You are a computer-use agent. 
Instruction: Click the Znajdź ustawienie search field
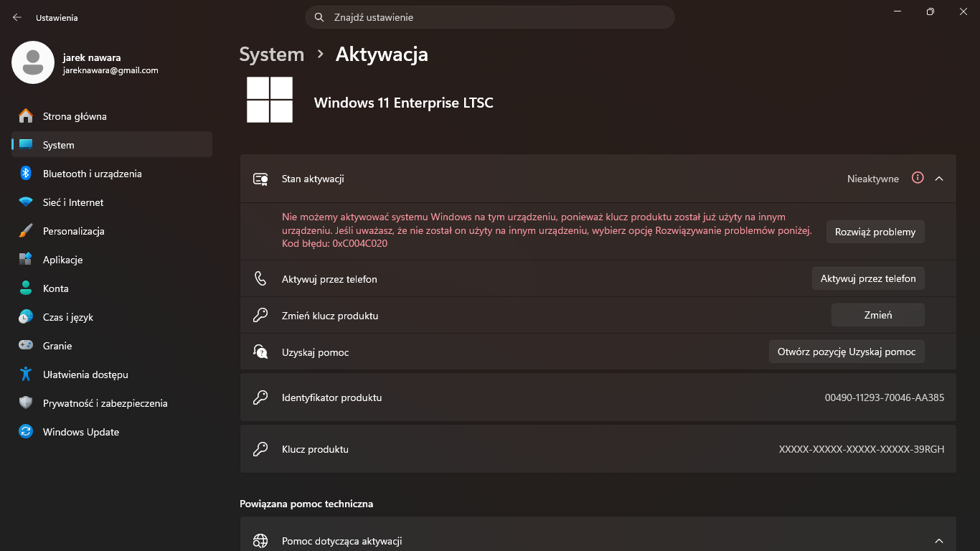pos(490,17)
